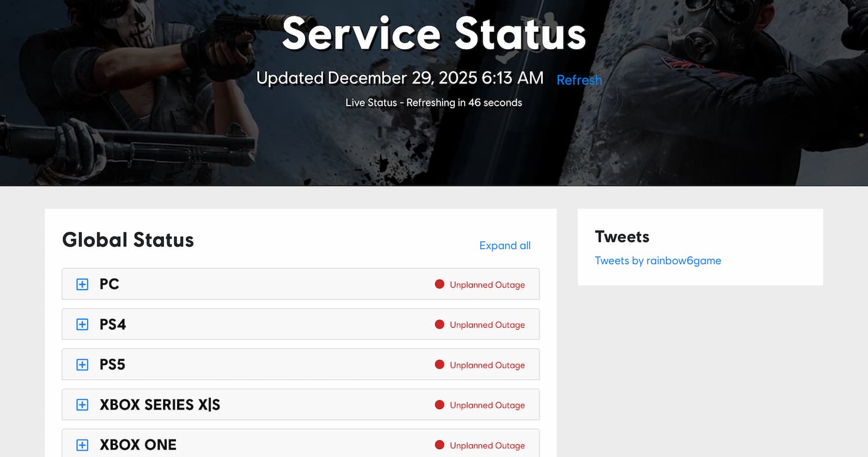Click Unplanned Outage text for XBOX ONE
868x457 pixels.
pos(487,445)
